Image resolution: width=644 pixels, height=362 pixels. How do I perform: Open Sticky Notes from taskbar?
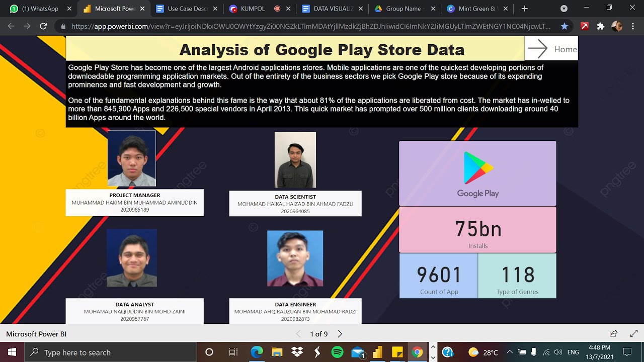[397, 352]
